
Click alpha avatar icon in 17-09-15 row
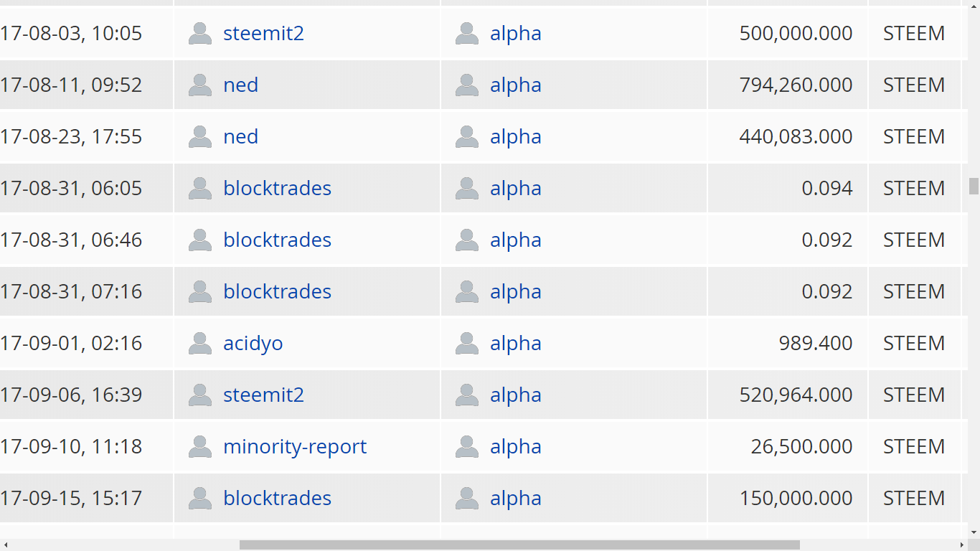pyautogui.click(x=467, y=499)
